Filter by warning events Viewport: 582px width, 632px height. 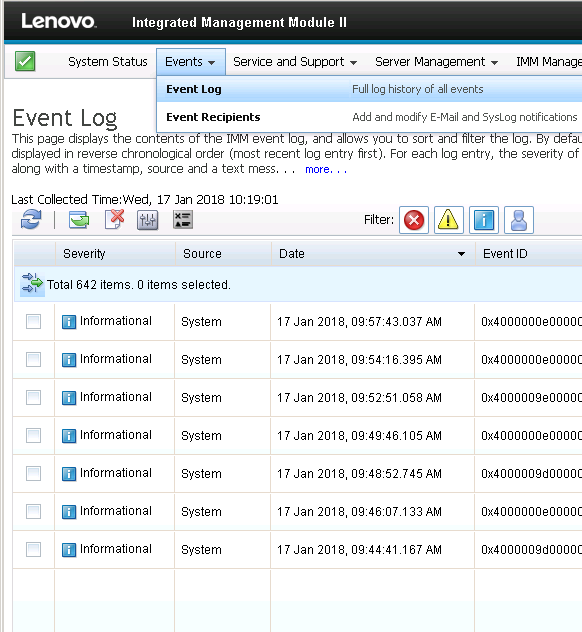point(449,220)
